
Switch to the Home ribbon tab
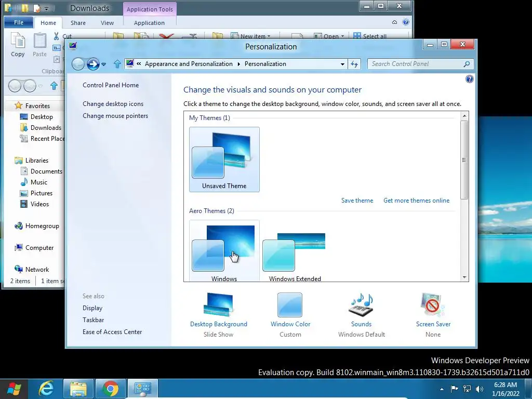48,23
